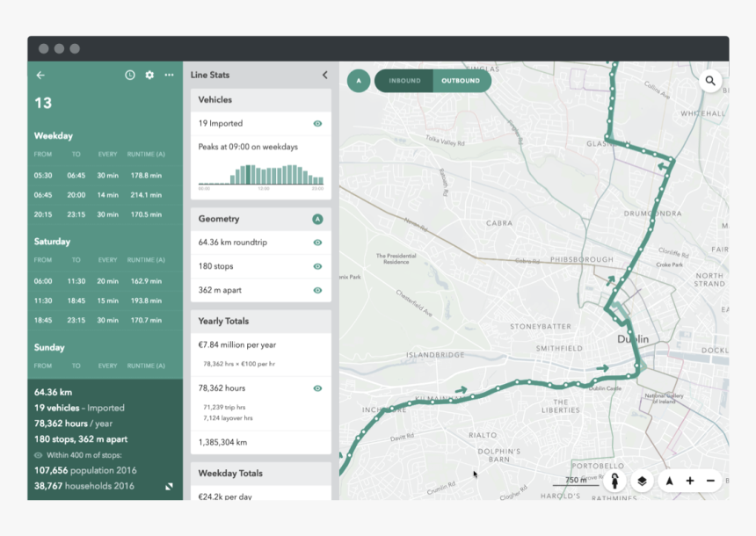This screenshot has width=756, height=536.
Task: Select the Outbound direction tab
Action: (x=461, y=81)
